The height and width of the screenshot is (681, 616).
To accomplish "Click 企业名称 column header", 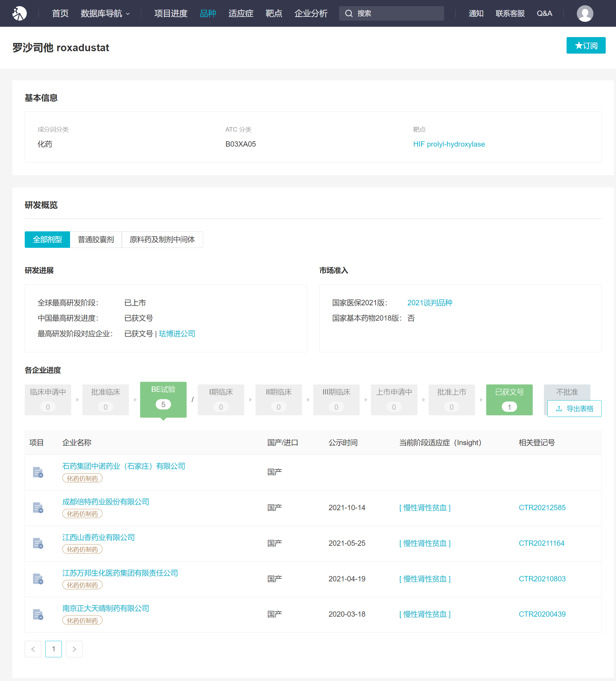I will [76, 443].
